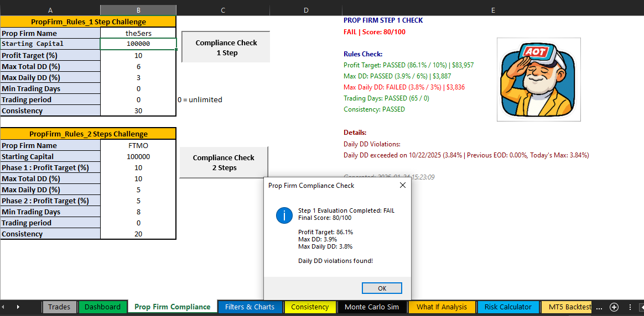The image size is (644, 316).
Task: Select column D header
Action: click(306, 10)
